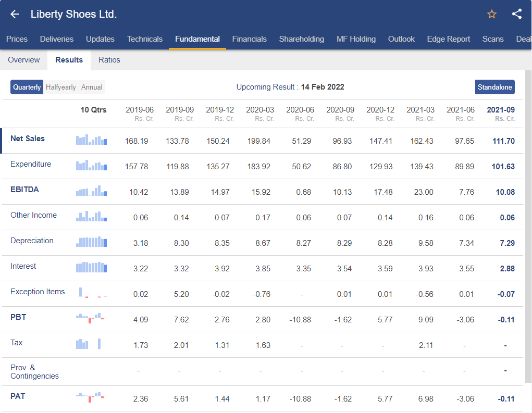Open the Scans tab
The width and height of the screenshot is (532, 413).
493,39
